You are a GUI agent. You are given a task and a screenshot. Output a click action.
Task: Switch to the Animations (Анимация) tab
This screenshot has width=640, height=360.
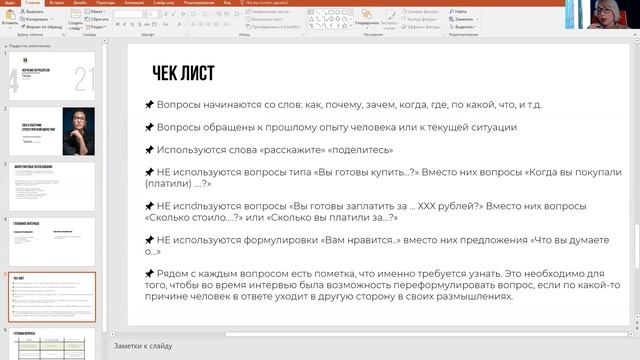point(134,2)
